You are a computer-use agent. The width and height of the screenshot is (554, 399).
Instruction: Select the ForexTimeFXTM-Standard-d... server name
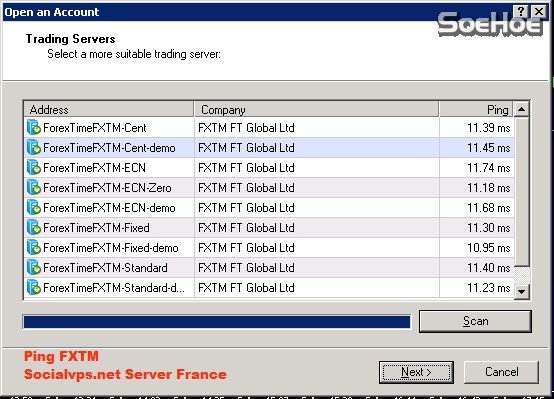point(114,288)
